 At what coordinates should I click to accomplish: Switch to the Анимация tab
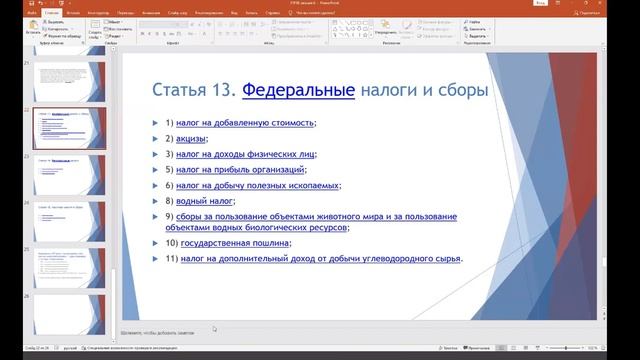click(x=151, y=13)
